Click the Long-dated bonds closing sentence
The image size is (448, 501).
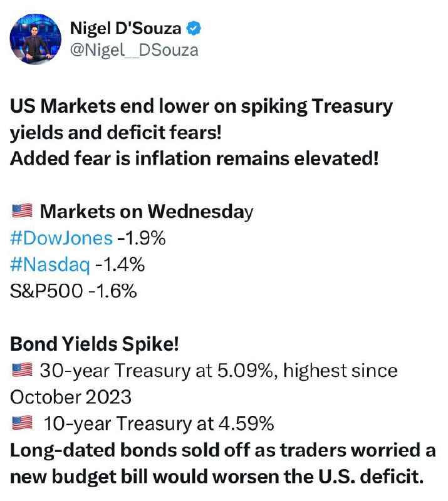coord(223,463)
